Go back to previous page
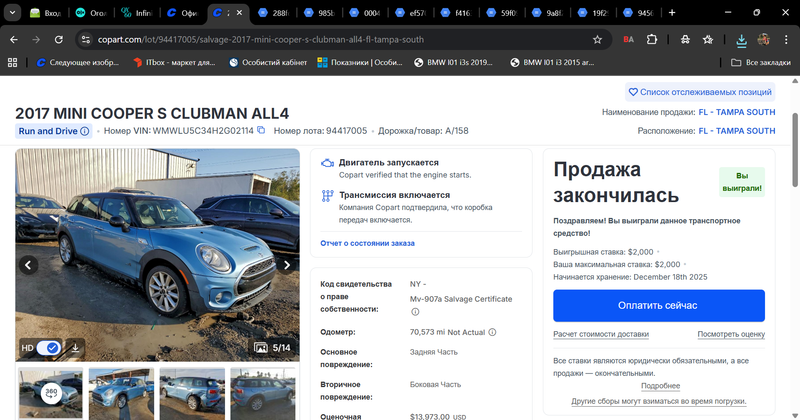 [x=14, y=40]
